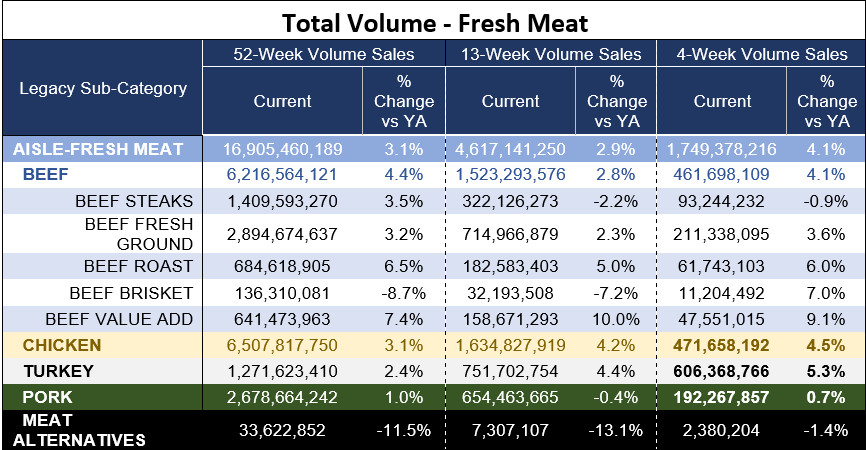The height and width of the screenshot is (450, 866).
Task: Select the TURKEY 606,368,766 volume cell
Action: point(721,371)
